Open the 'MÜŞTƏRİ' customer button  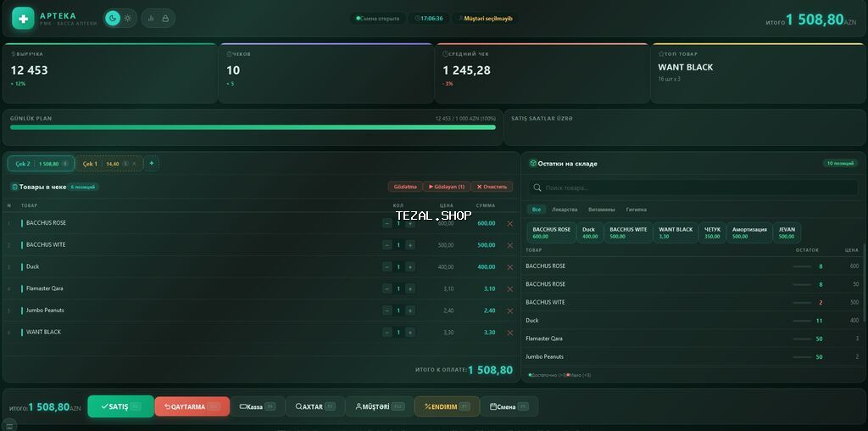point(379,406)
